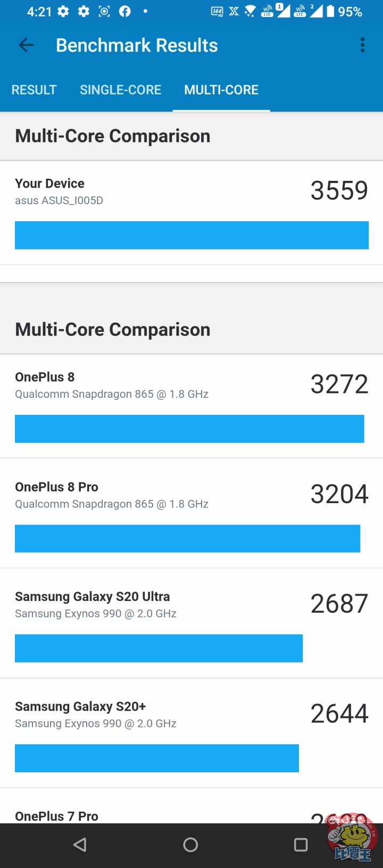
Task: Tap the Your Device 3559 score bar
Action: pos(191,235)
